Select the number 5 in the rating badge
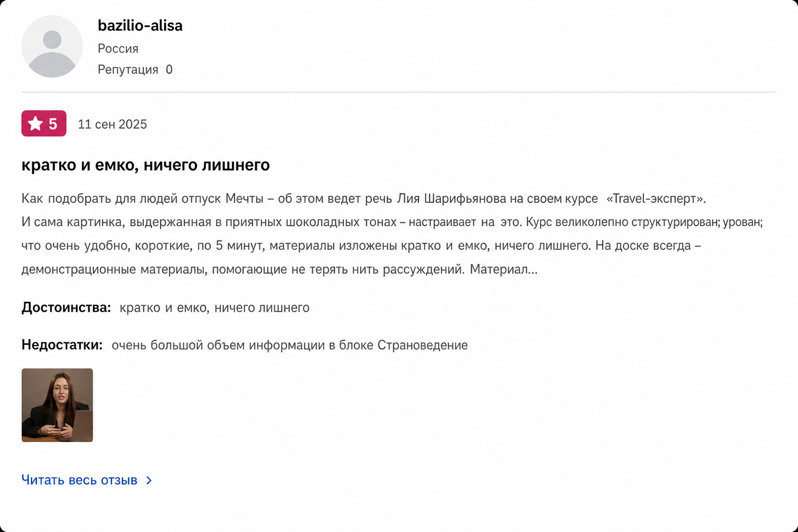This screenshot has height=532, width=798. pos(53,124)
